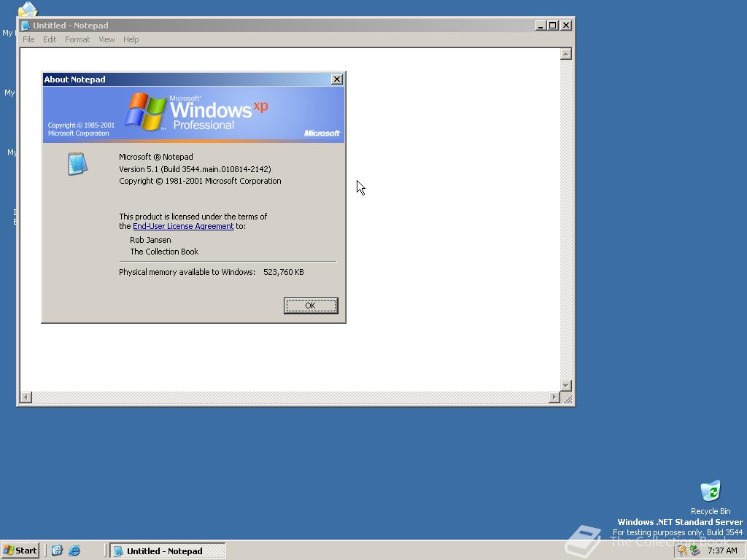The width and height of the screenshot is (747, 560).
Task: Click the Show Desktop quick launch icon
Action: pyautogui.click(x=57, y=551)
